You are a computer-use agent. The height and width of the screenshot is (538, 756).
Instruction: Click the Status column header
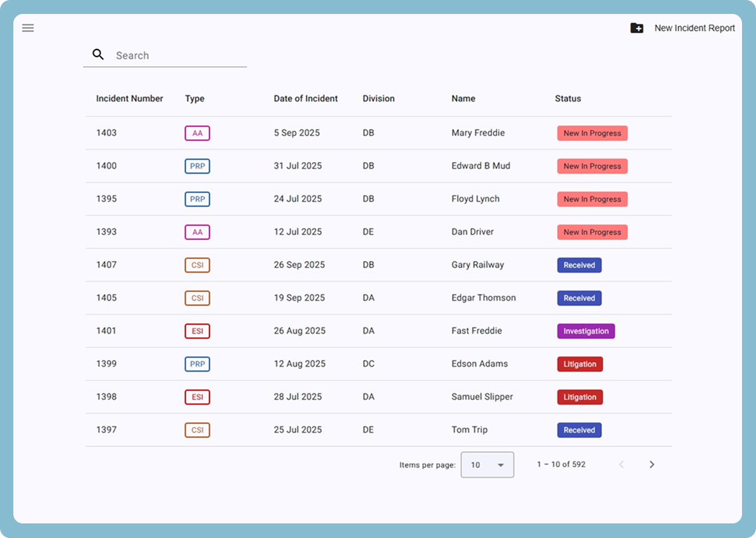[567, 98]
